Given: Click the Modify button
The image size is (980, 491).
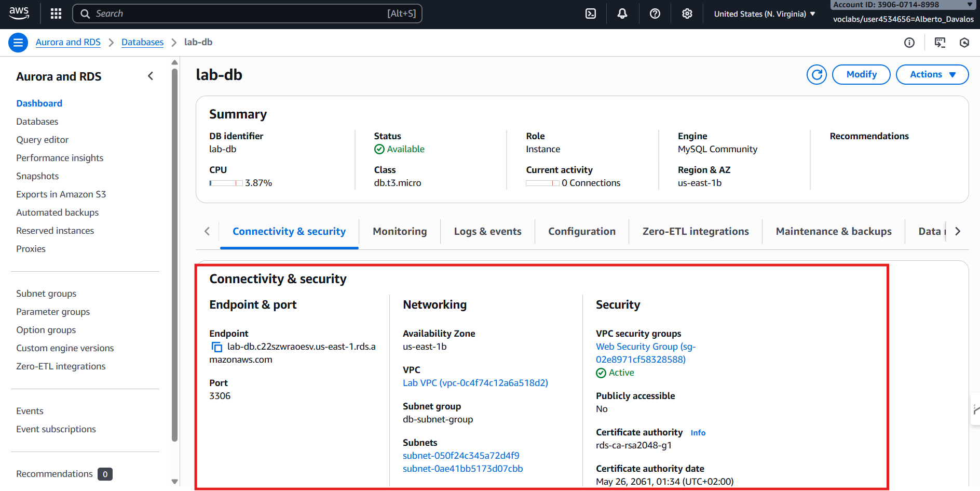Looking at the screenshot, I should tap(861, 74).
